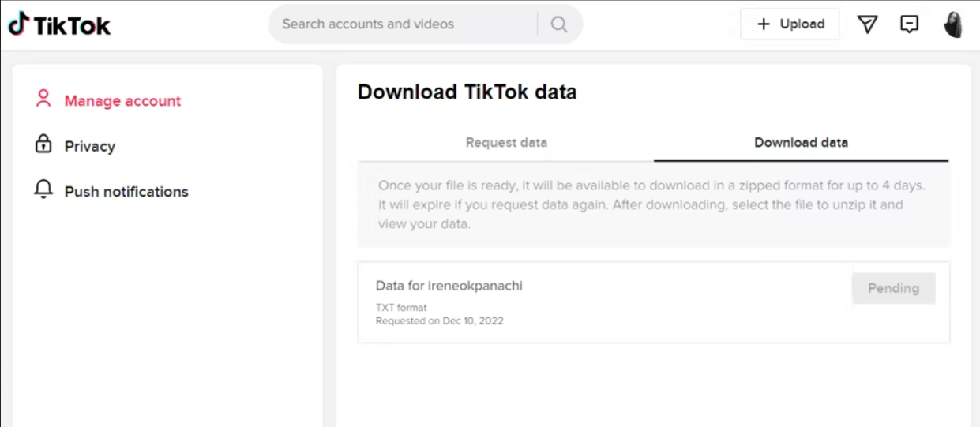This screenshot has width=980, height=427.
Task: Click the TikTok wordmark text
Action: tap(72, 25)
